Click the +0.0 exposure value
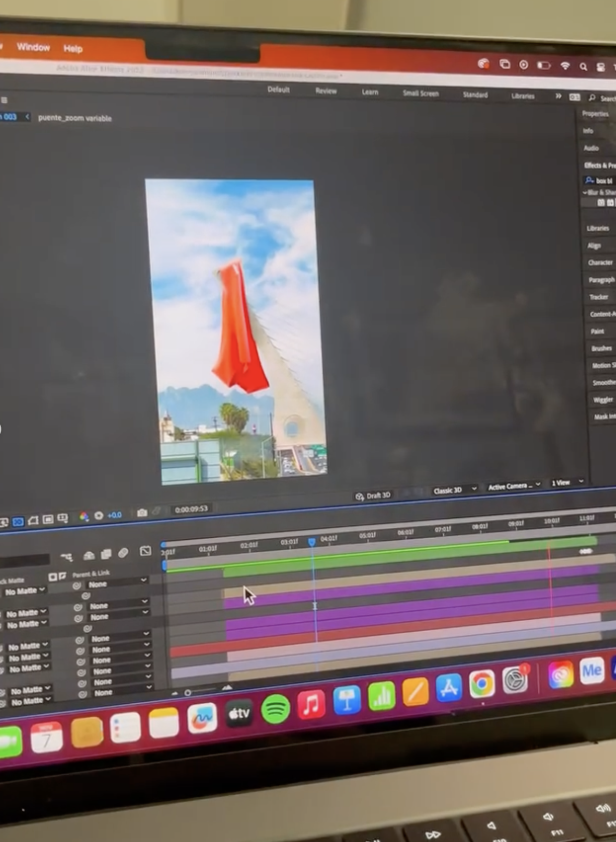 pos(114,515)
